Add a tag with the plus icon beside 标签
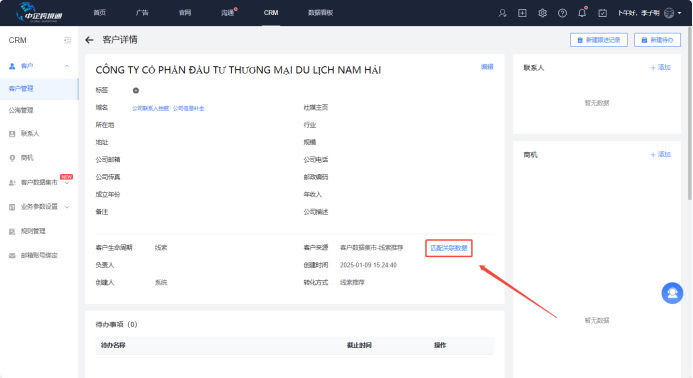This screenshot has height=378, width=693. point(136,90)
